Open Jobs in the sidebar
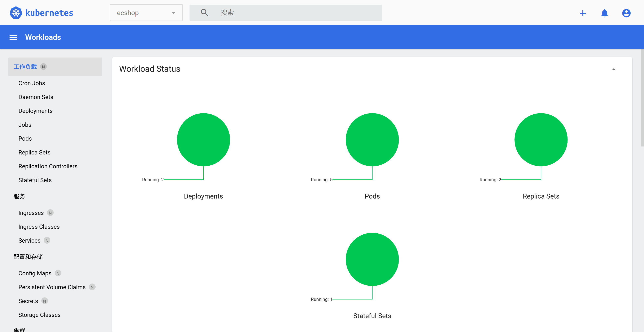The height and width of the screenshot is (332, 644). click(25, 125)
